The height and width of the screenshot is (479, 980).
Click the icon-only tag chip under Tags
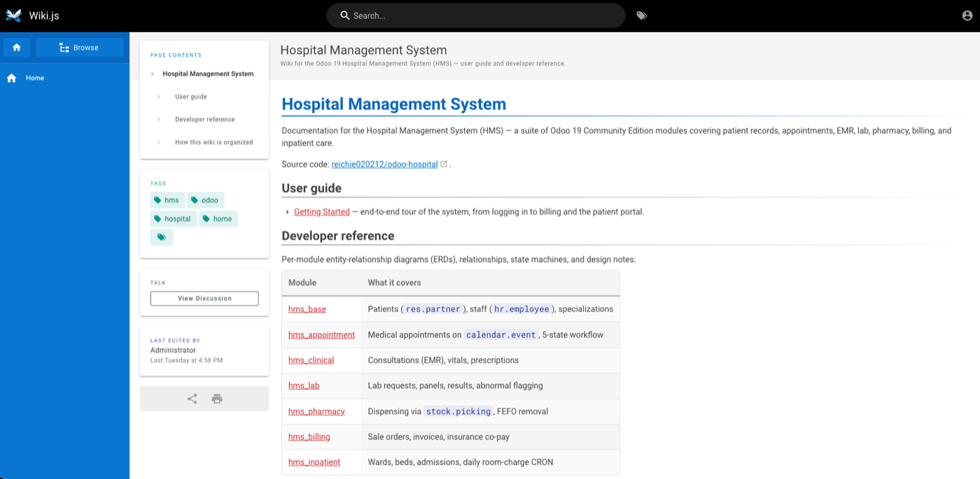click(x=162, y=238)
